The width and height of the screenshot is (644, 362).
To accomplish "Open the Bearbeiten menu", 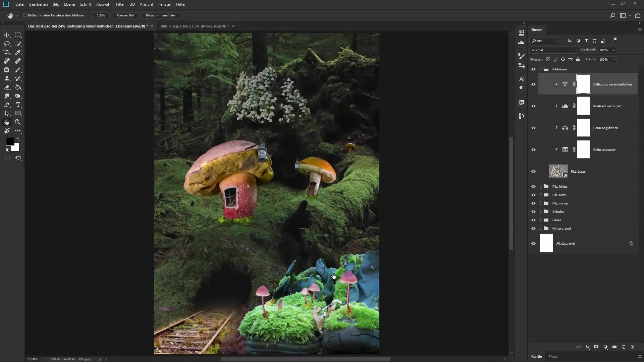I will [38, 4].
